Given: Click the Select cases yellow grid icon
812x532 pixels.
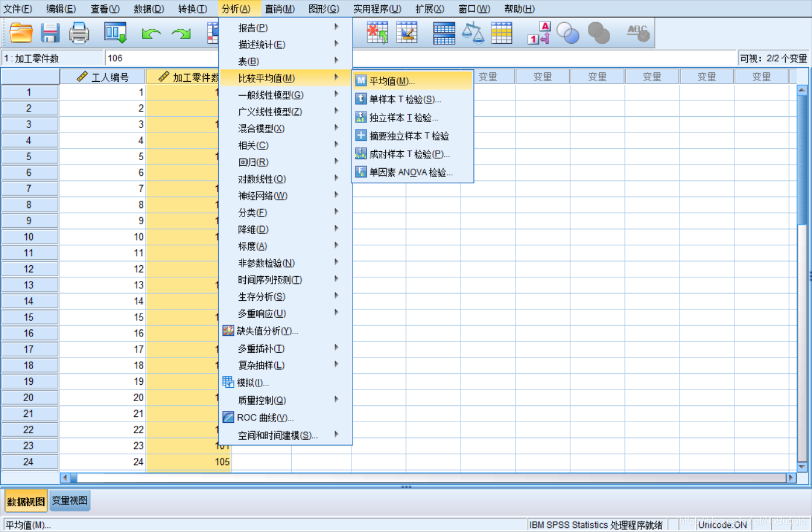Looking at the screenshot, I should pyautogui.click(x=501, y=33).
